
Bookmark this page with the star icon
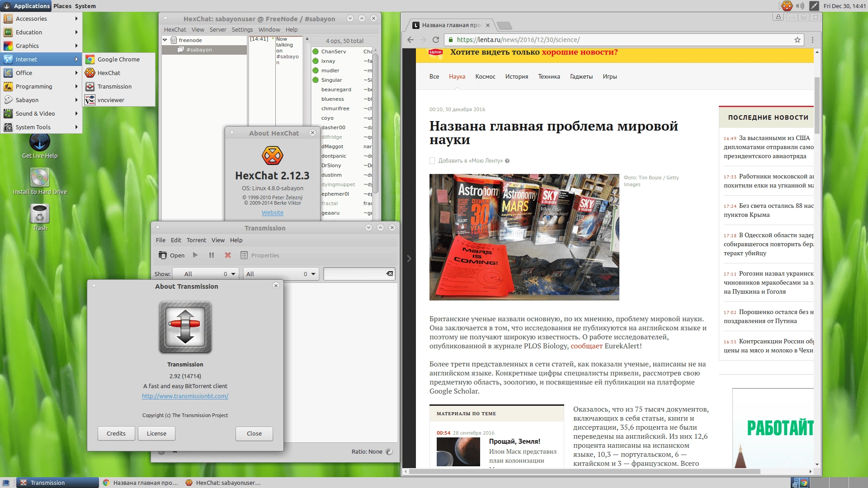797,40
